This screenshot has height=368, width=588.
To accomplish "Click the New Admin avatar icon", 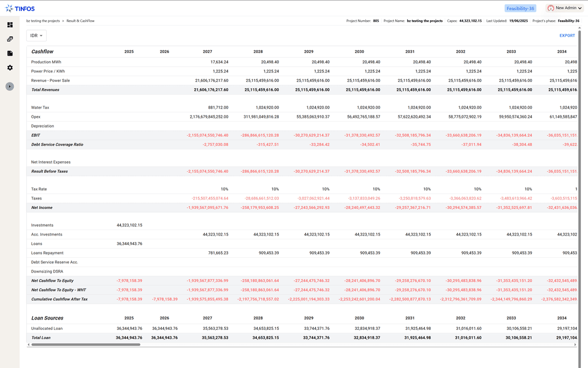I will (x=550, y=8).
